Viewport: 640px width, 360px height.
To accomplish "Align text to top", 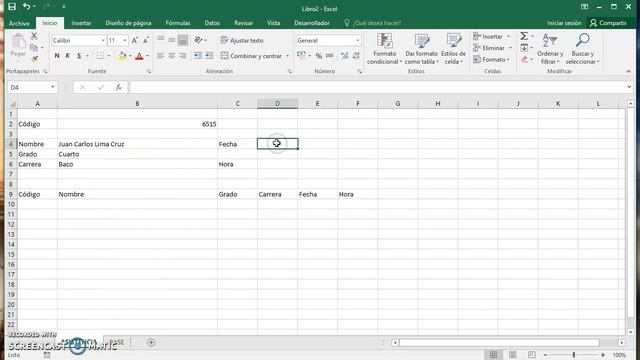I will [x=160, y=40].
